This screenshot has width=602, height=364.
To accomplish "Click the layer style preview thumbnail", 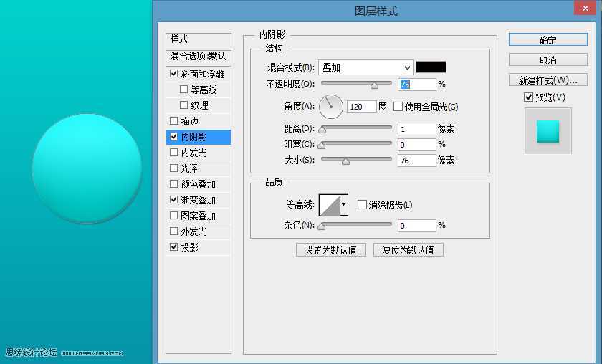I will [x=548, y=130].
